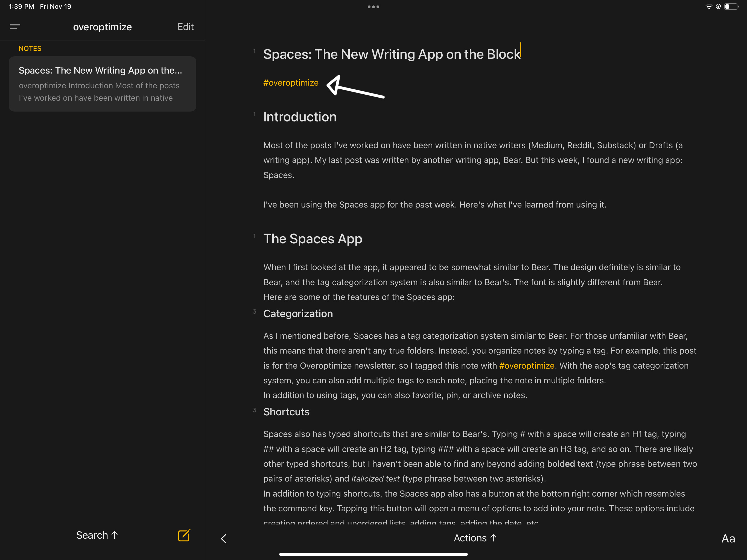Open the Search panel

point(97,535)
